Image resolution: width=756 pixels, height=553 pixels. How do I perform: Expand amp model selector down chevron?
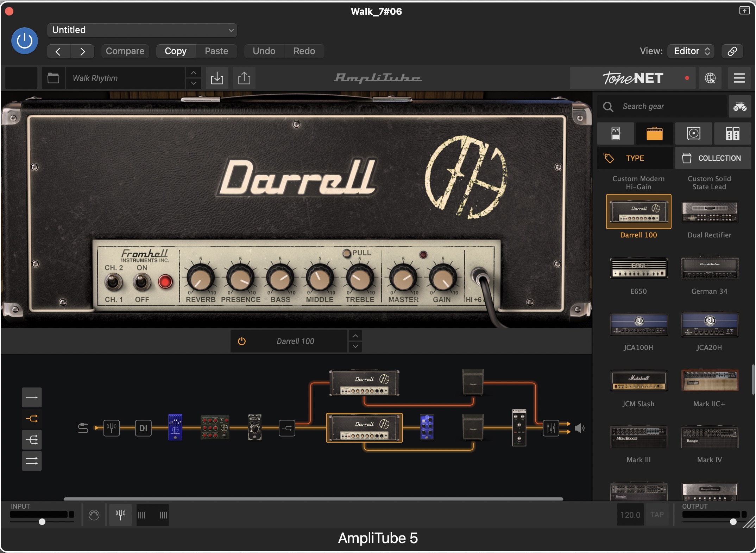tap(355, 347)
